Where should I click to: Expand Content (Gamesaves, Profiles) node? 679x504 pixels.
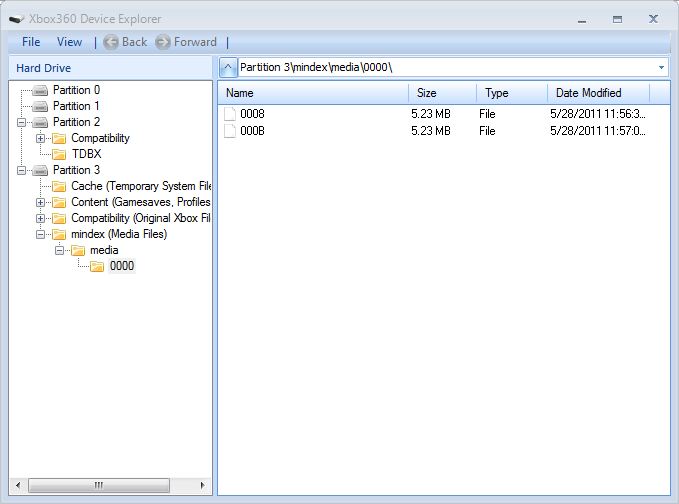point(40,203)
